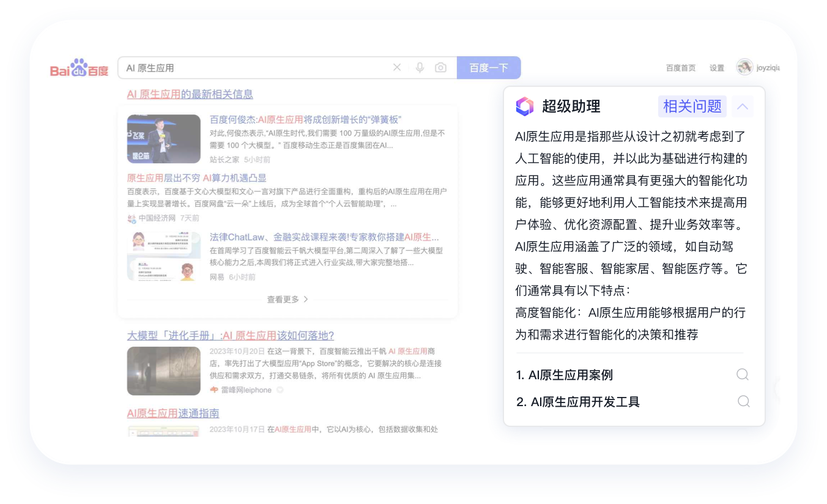The height and width of the screenshot is (504, 827).
Task: Open 百度何俊杰 AI原生应用 弹簧板 article
Action: (x=305, y=119)
